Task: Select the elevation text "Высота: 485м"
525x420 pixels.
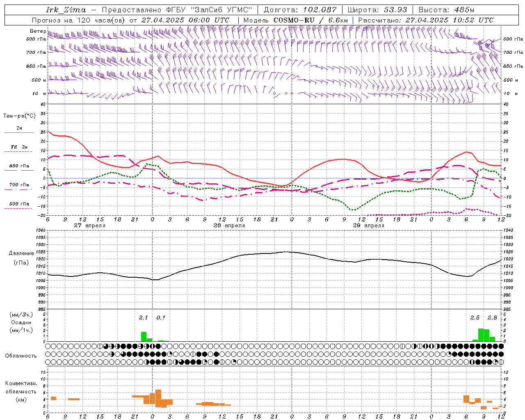Action: 446,10
